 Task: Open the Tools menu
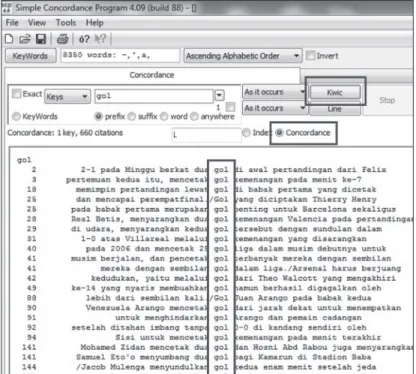66,23
